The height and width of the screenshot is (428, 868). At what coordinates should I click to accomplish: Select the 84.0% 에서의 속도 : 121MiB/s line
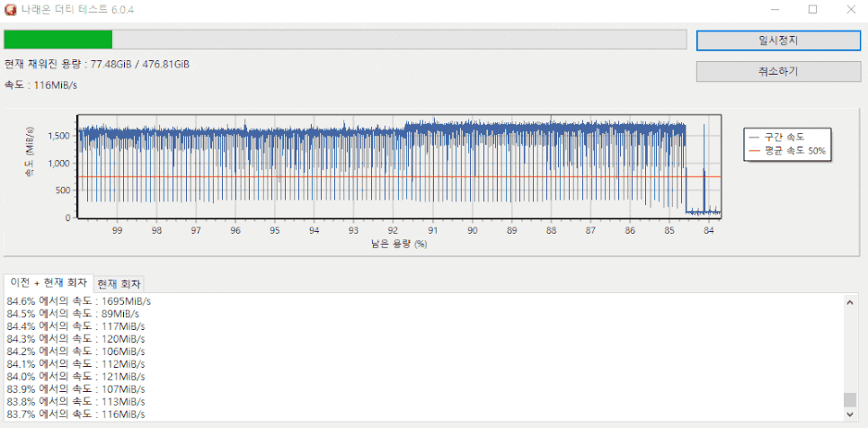click(x=75, y=377)
